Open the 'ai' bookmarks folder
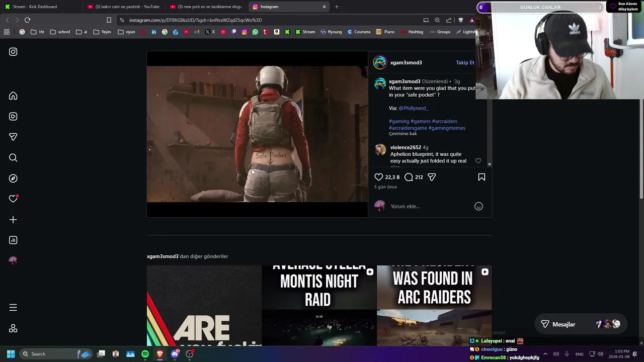This screenshot has height=362, width=644. pyautogui.click(x=82, y=32)
